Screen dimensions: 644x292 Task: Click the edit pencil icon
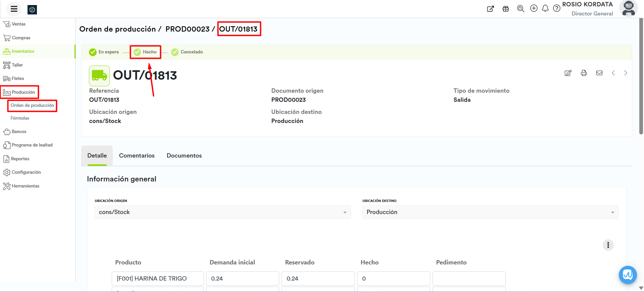click(568, 73)
